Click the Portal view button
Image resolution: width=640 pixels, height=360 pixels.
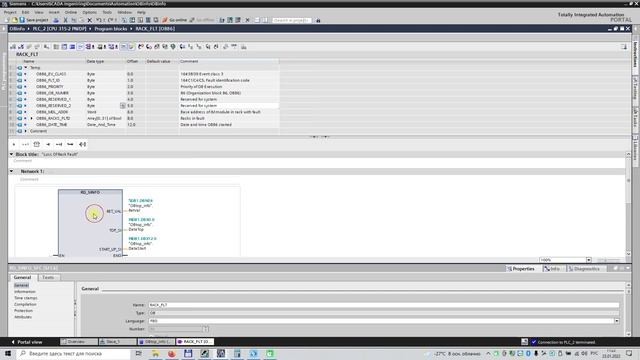(x=27, y=342)
